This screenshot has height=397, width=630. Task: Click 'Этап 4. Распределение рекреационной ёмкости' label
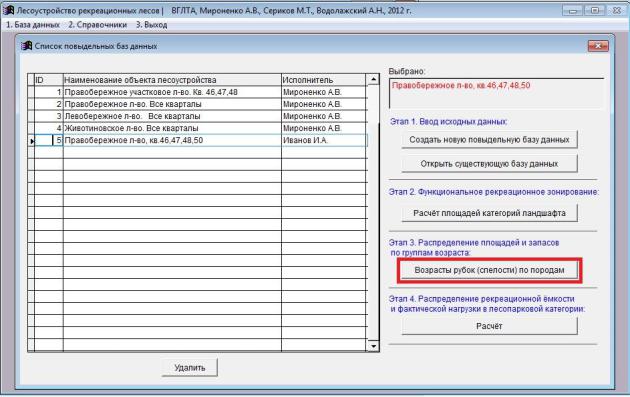481,299
